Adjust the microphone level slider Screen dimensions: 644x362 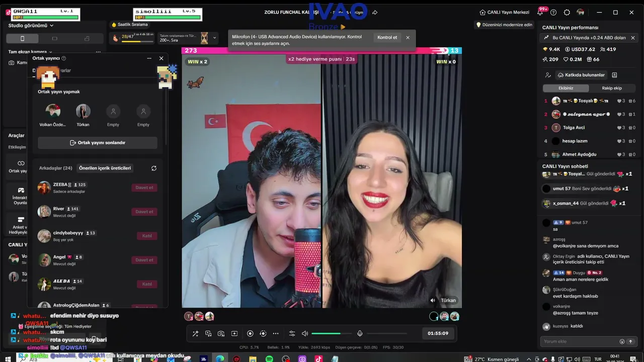coord(387,333)
